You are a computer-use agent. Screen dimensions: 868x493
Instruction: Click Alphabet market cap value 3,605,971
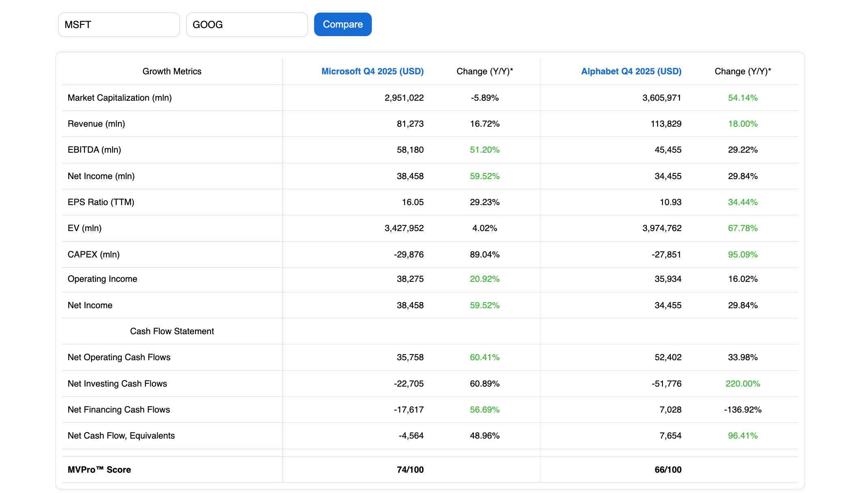662,98
